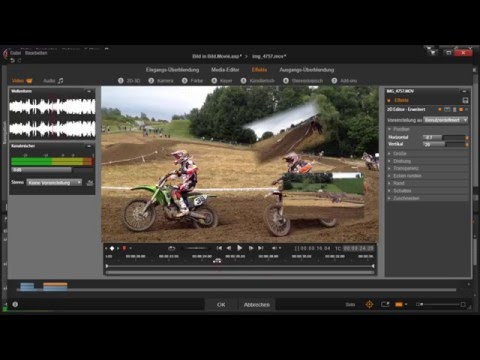Open the Stereo Voreinstellung dropdown

(55, 182)
